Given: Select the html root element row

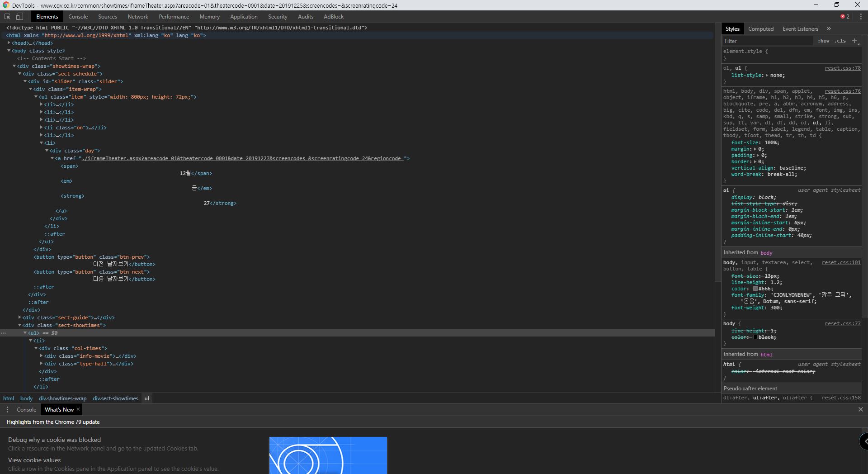Looking at the screenshot, I should (357, 35).
